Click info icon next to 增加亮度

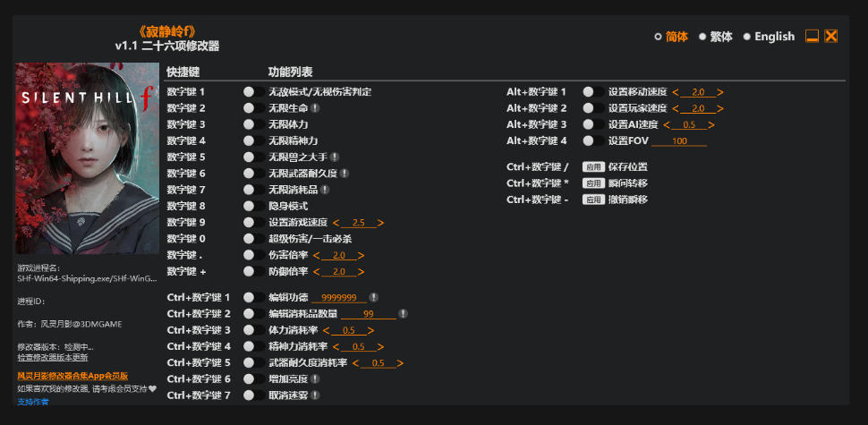pos(315,379)
